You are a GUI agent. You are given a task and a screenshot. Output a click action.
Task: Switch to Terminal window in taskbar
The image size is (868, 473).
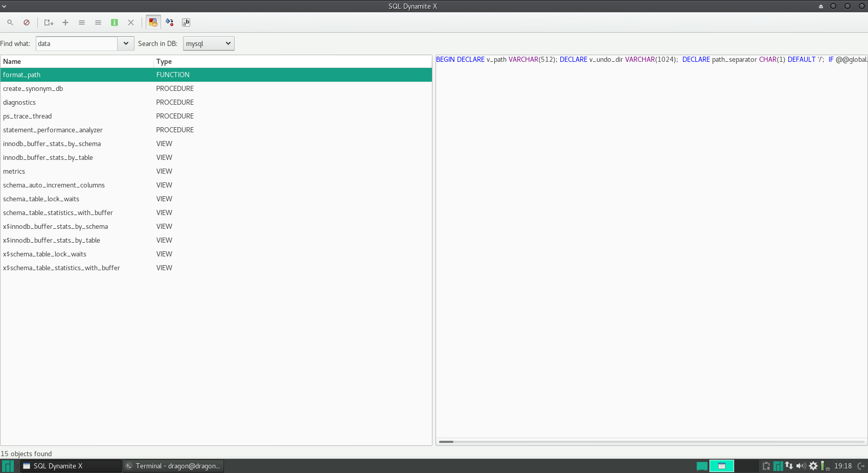tap(173, 466)
